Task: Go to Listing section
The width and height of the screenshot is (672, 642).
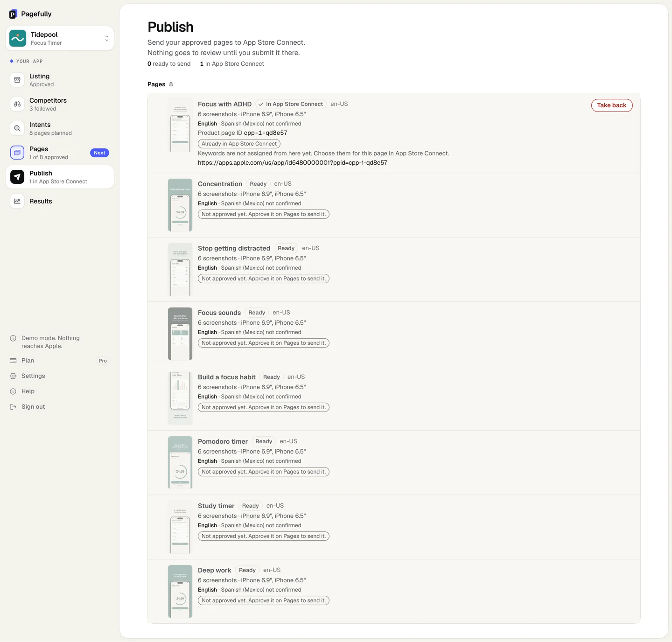Action: (60, 80)
